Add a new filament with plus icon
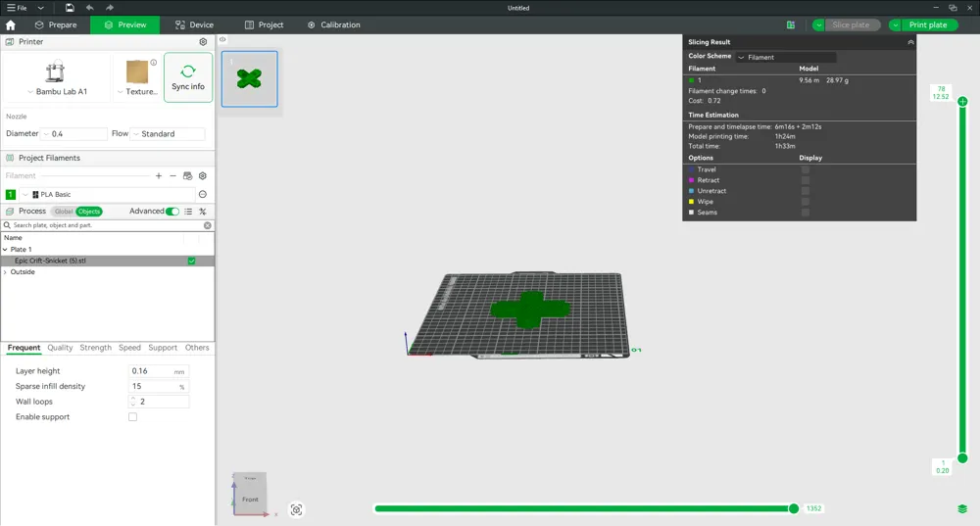Screen dimensions: 980x526 pos(159,176)
